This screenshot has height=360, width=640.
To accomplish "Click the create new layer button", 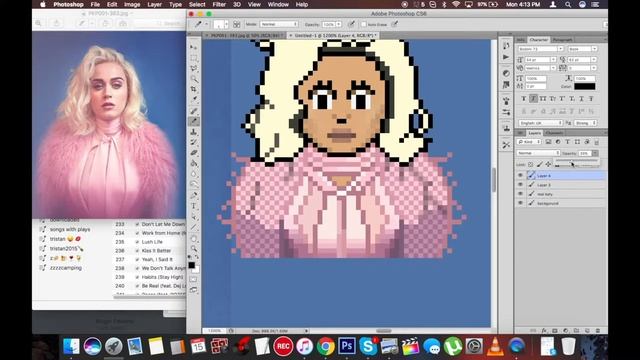I will pos(587,330).
